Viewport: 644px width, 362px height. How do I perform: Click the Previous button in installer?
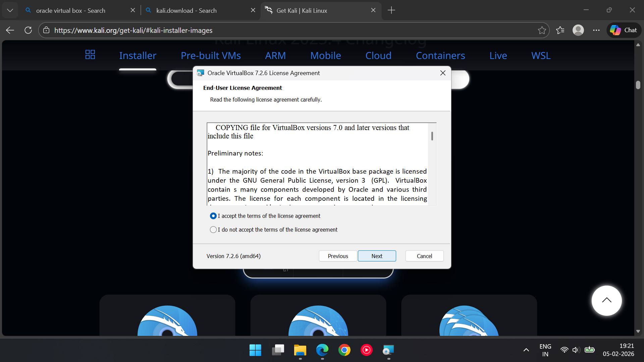click(338, 256)
